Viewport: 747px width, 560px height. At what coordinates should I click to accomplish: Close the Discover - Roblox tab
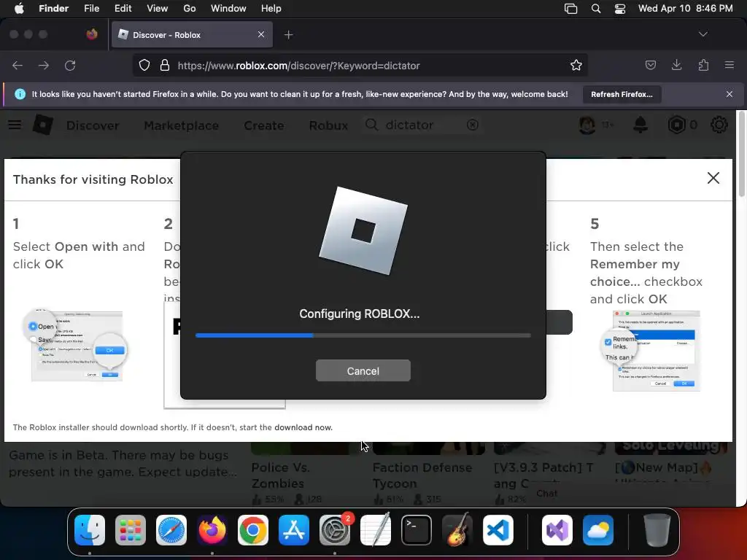[261, 34]
